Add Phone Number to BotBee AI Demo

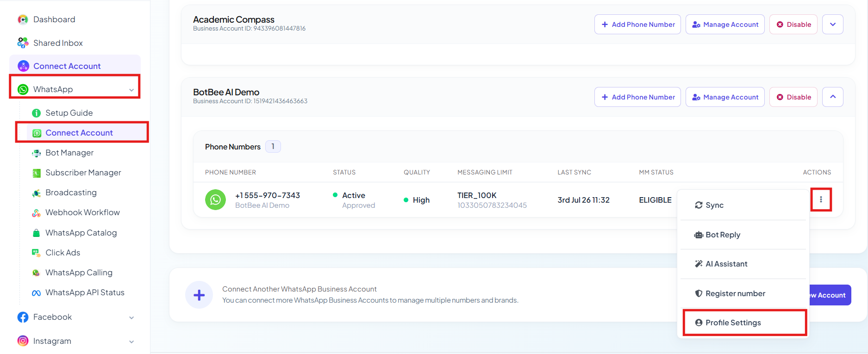pyautogui.click(x=637, y=97)
